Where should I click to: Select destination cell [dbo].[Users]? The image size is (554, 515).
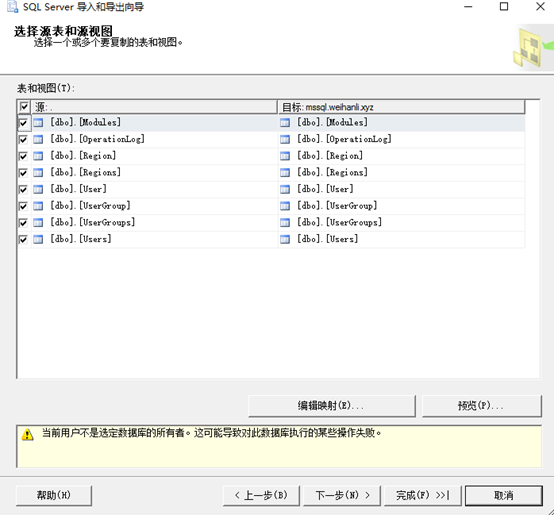401,239
